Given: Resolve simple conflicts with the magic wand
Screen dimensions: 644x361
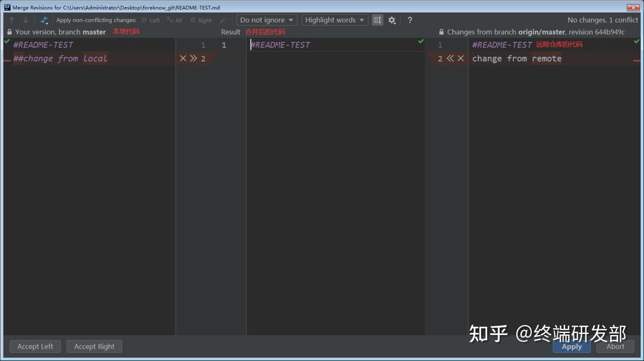Looking at the screenshot, I should tap(222, 20).
